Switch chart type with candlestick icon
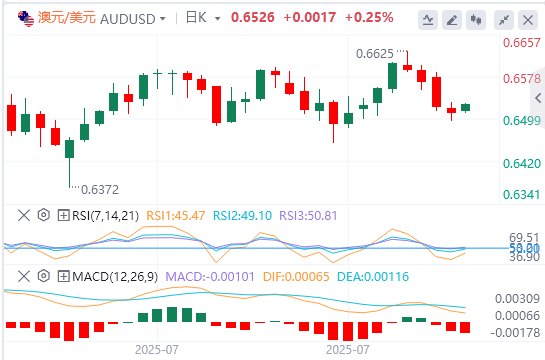Viewport: 545px width, 360px height. click(x=476, y=20)
